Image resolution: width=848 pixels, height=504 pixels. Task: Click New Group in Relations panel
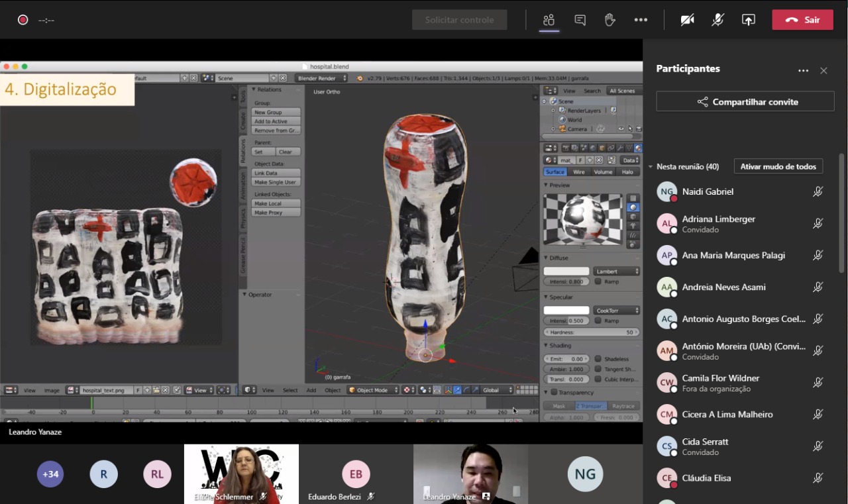(276, 112)
